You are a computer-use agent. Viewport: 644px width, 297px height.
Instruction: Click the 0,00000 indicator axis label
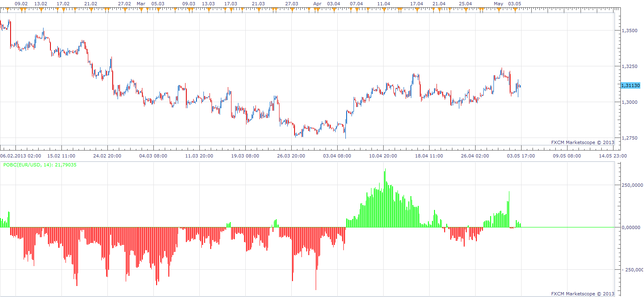(x=631, y=227)
